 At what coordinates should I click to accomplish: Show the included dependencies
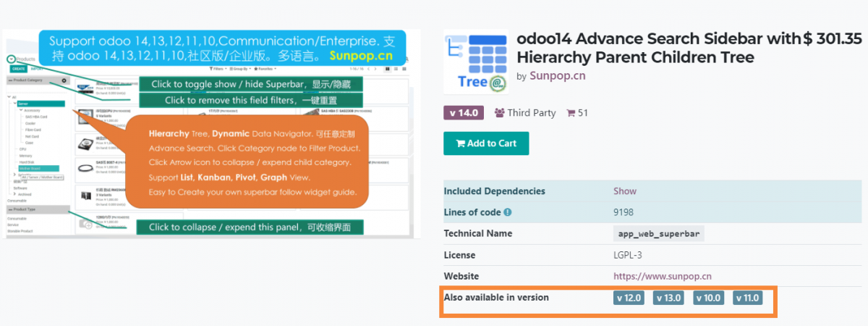[625, 191]
